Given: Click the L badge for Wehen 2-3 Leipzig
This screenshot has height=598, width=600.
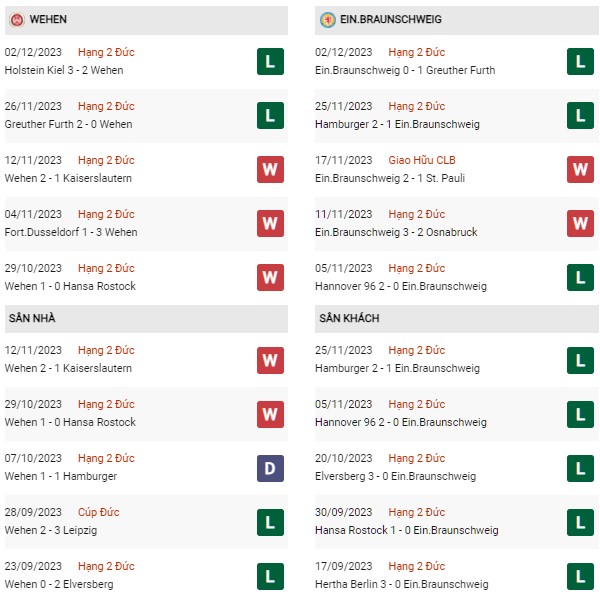Looking at the screenshot, I should [270, 522].
